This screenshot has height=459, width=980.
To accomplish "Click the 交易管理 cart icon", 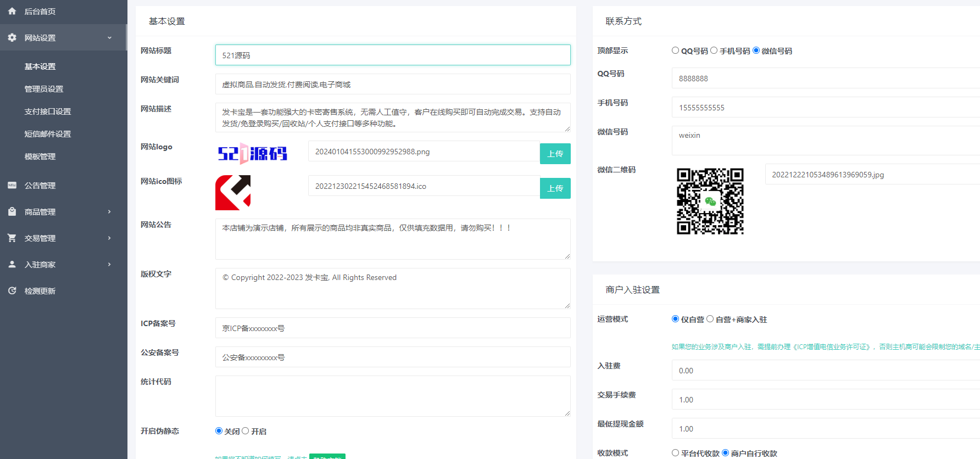I will [x=12, y=238].
